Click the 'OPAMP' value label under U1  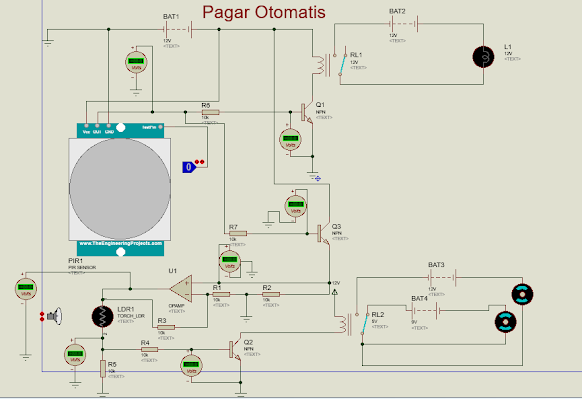[176, 306]
